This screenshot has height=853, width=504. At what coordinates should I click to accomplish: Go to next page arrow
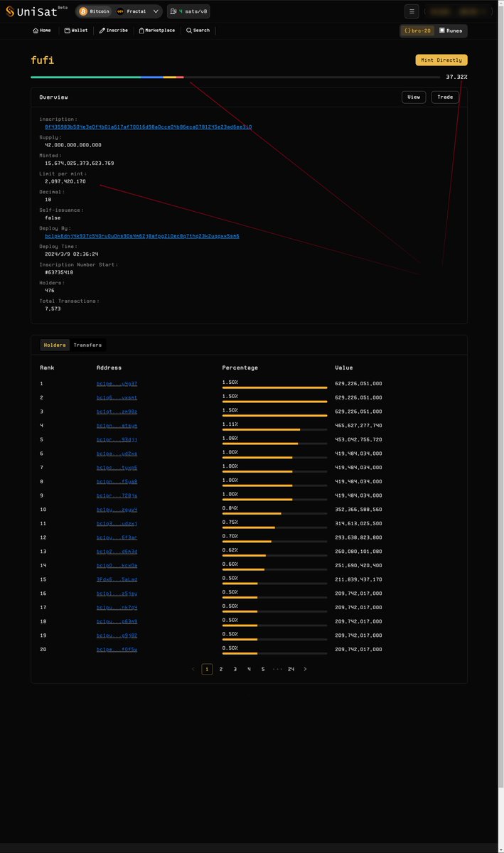point(305,669)
